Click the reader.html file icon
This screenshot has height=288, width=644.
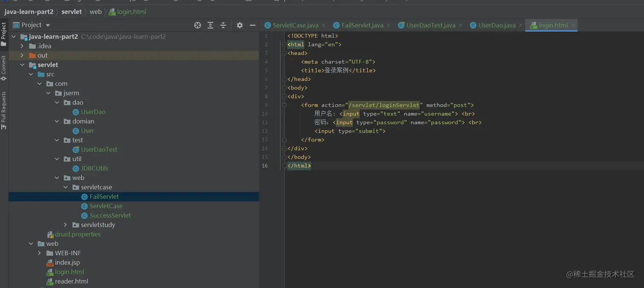click(50, 281)
